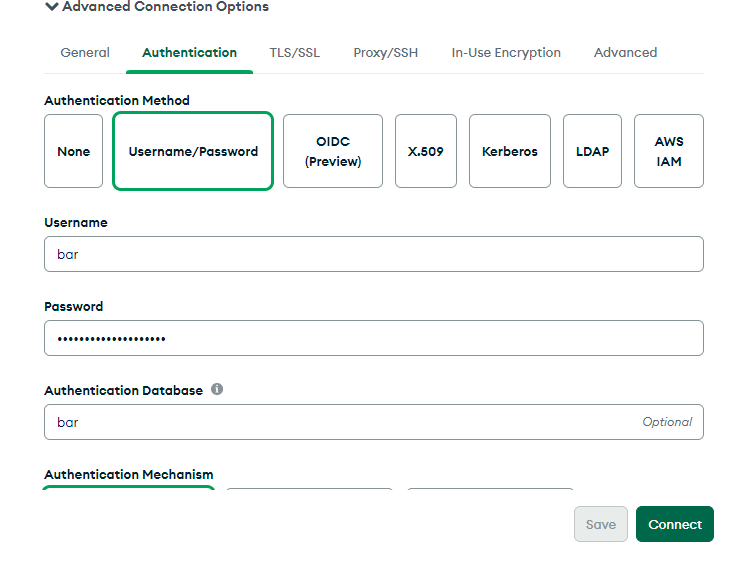Choose LDAP authentication method
The width and height of the screenshot is (752, 566).
(x=592, y=151)
